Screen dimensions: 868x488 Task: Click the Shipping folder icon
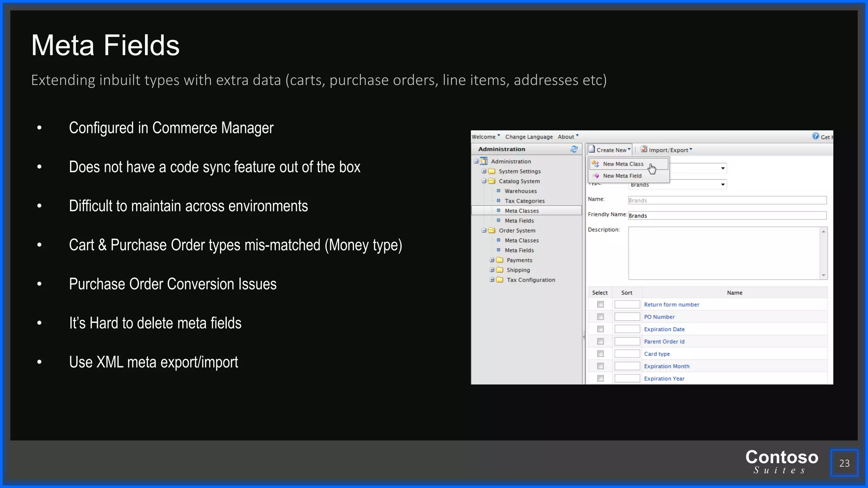[x=500, y=270]
